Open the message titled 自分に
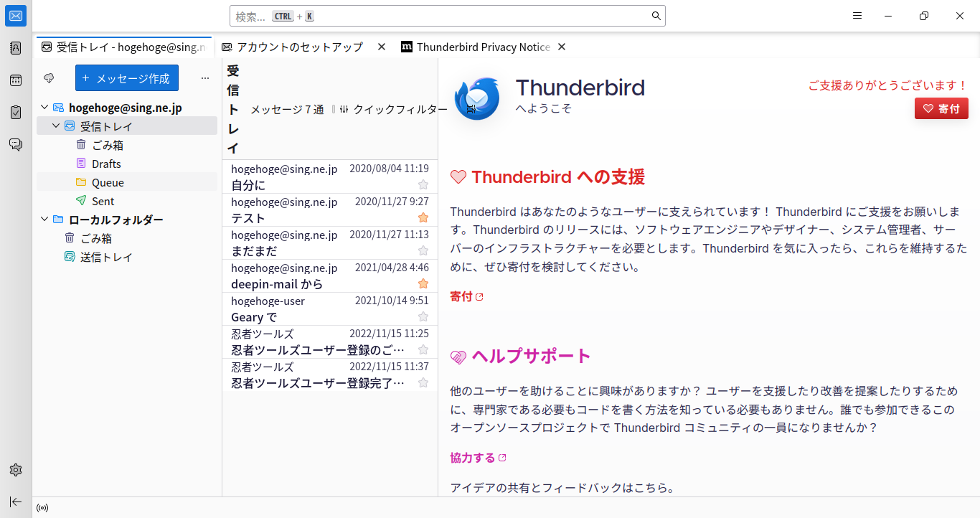Screen dimensions: 980x518 [329, 177]
